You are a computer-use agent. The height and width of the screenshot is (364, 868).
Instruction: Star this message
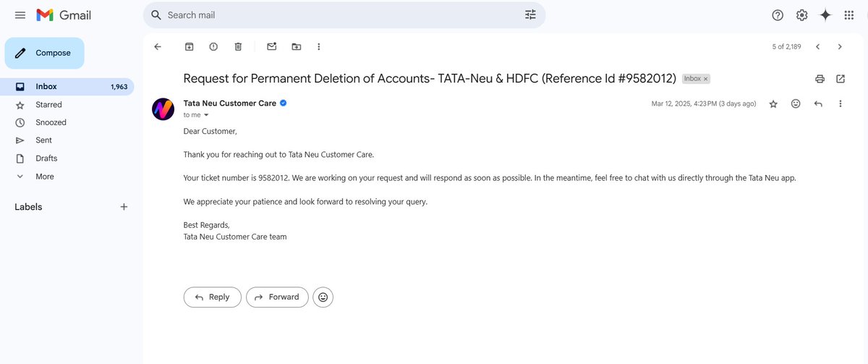coord(773,103)
